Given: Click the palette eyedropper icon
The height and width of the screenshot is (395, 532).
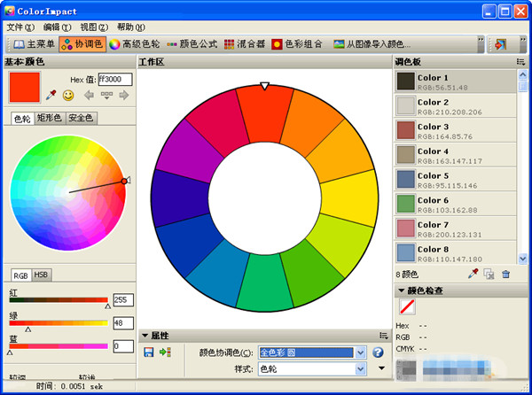Looking at the screenshot, I should (x=473, y=275).
